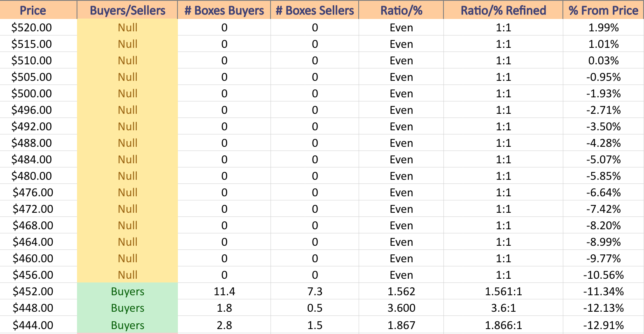Click the -10.56% from price cell
Viewport: 644px width, 334px height.
coord(604,275)
